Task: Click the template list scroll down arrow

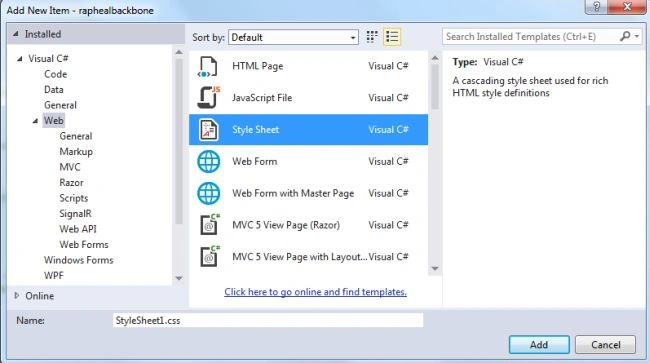Action: coord(434,269)
